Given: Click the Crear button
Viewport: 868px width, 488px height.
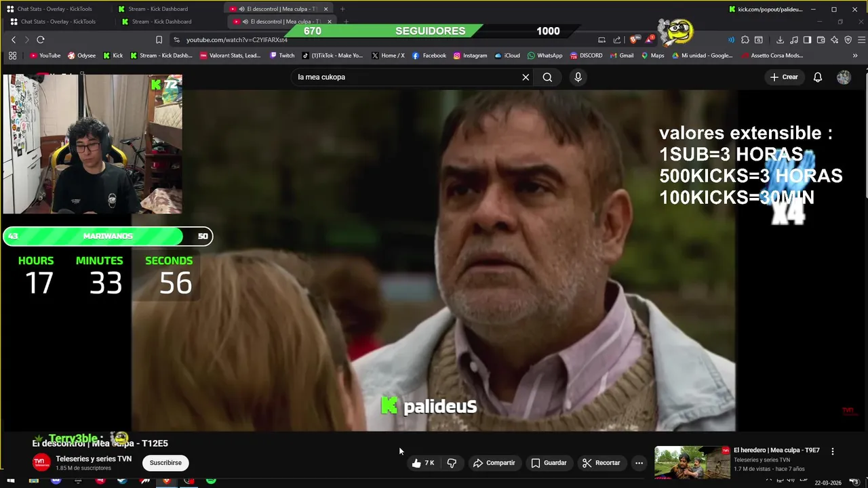Looking at the screenshot, I should [x=784, y=77].
